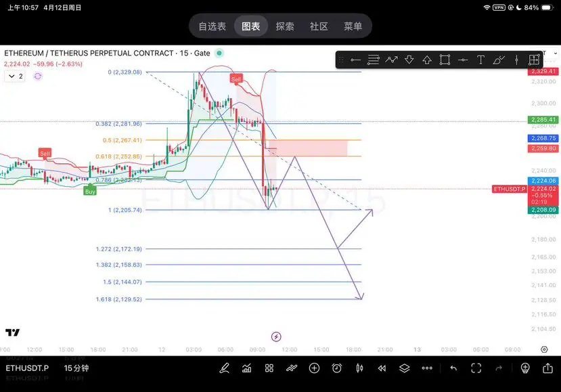Screen dimensions: 561x392
Task: Open the price scale dropdown arrow
Action: click(x=556, y=53)
